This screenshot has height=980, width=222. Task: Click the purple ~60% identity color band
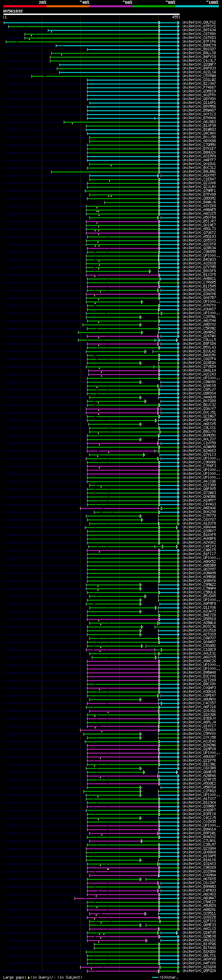111,7
